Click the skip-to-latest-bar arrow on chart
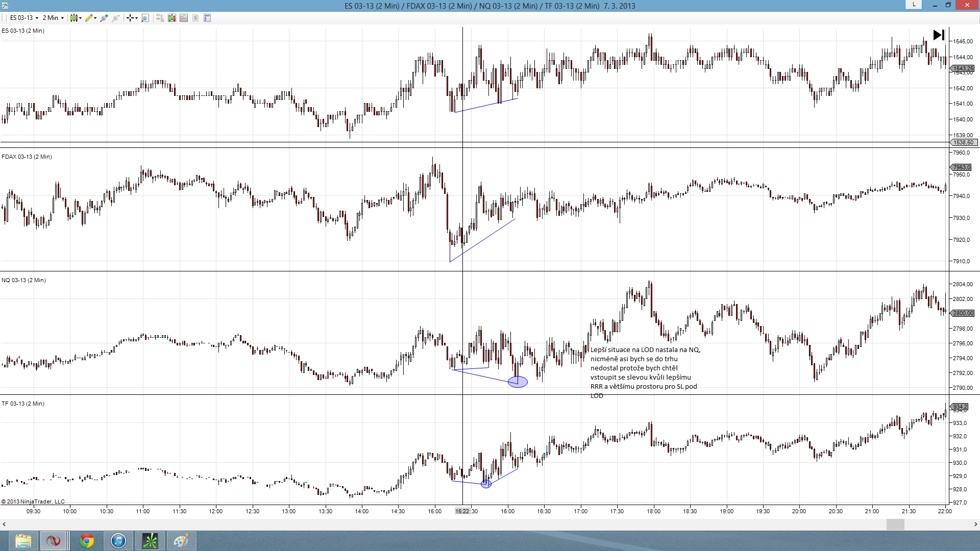 coord(938,35)
